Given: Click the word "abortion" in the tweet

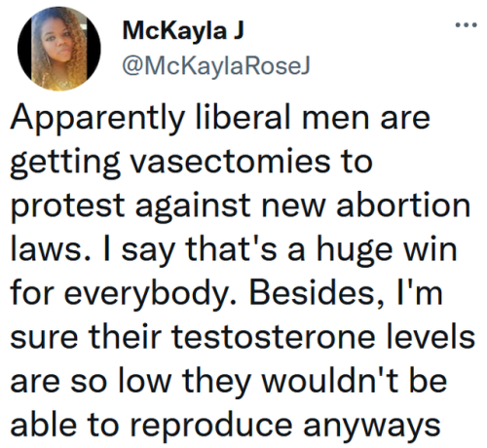Looking at the screenshot, I should pyautogui.click(x=403, y=205).
